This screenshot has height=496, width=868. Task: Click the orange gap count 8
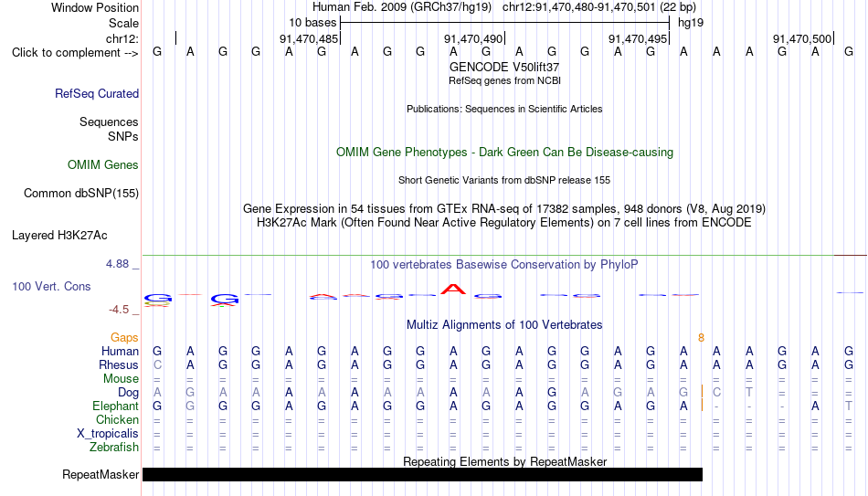(x=701, y=338)
